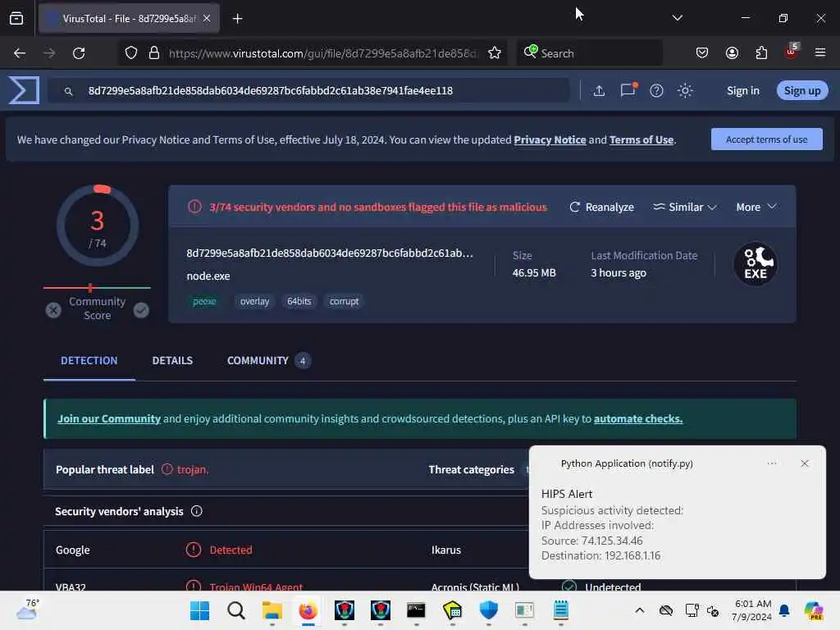Vote malicious with community X icon

(x=53, y=310)
